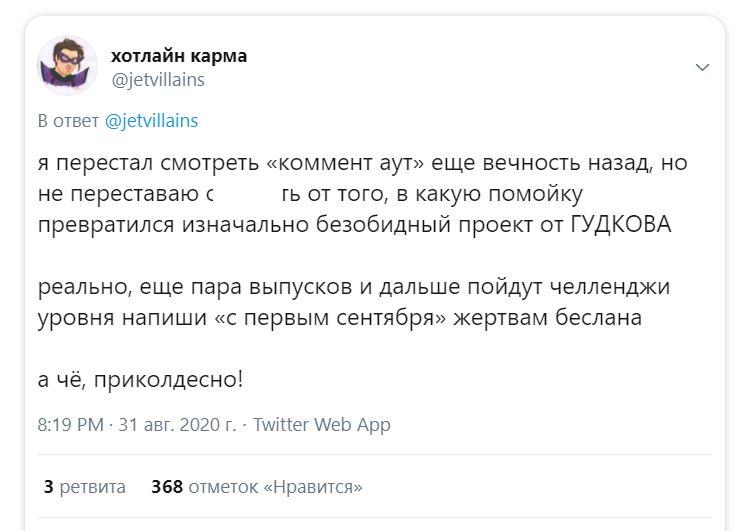Click the bold retweet count number 3
Image resolution: width=747 pixels, height=531 pixels.
48,487
